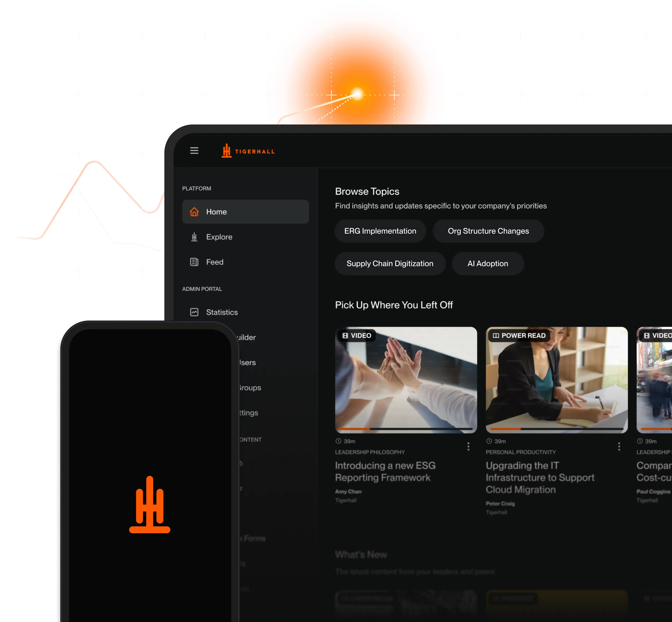Click the Feed newspaper icon
Image resolution: width=672 pixels, height=622 pixels.
[x=194, y=262]
